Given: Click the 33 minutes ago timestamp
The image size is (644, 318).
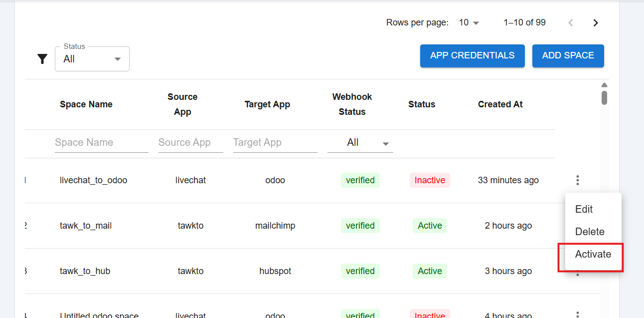Looking at the screenshot, I should pyautogui.click(x=508, y=180).
